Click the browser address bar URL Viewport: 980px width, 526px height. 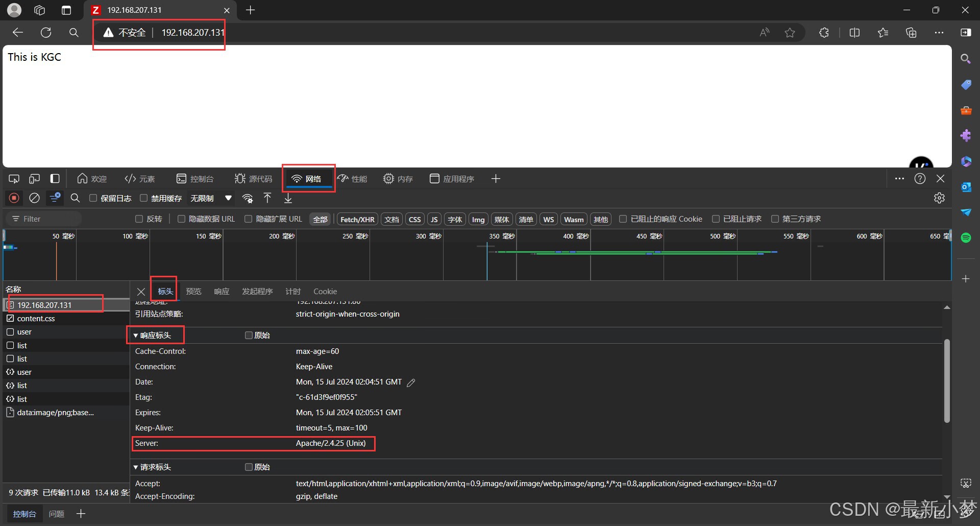[193, 33]
